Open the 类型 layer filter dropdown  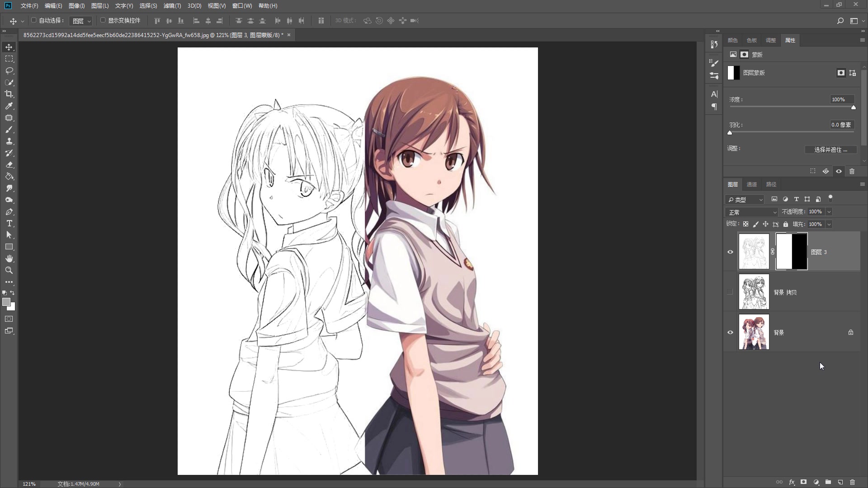745,199
